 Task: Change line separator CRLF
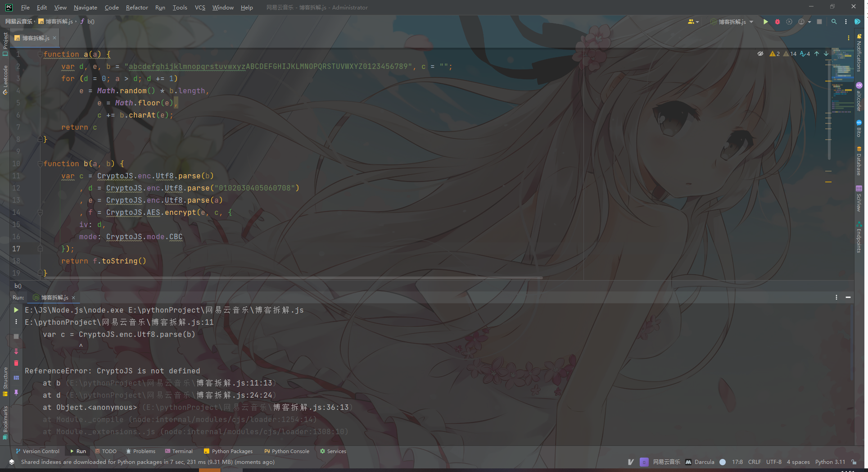click(x=755, y=462)
